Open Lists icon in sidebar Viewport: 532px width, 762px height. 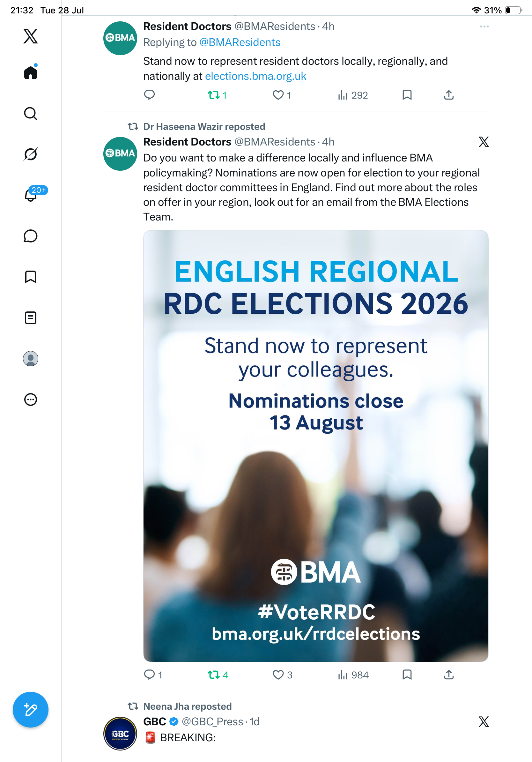(x=31, y=317)
